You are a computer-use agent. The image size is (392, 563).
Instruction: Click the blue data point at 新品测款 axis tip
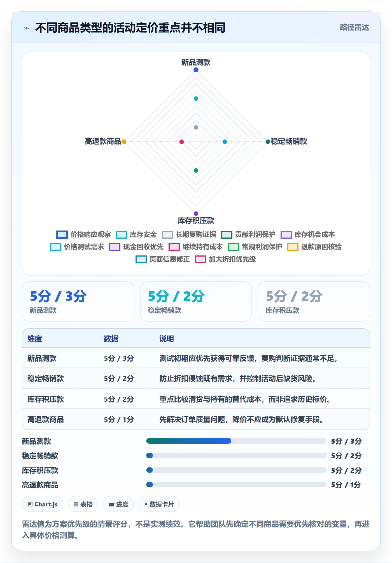pyautogui.click(x=196, y=70)
